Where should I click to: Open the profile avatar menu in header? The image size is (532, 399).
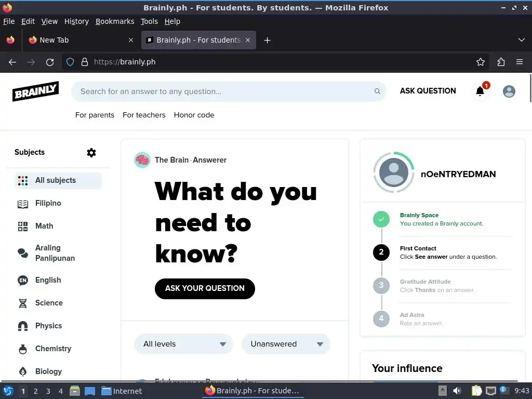click(x=509, y=91)
